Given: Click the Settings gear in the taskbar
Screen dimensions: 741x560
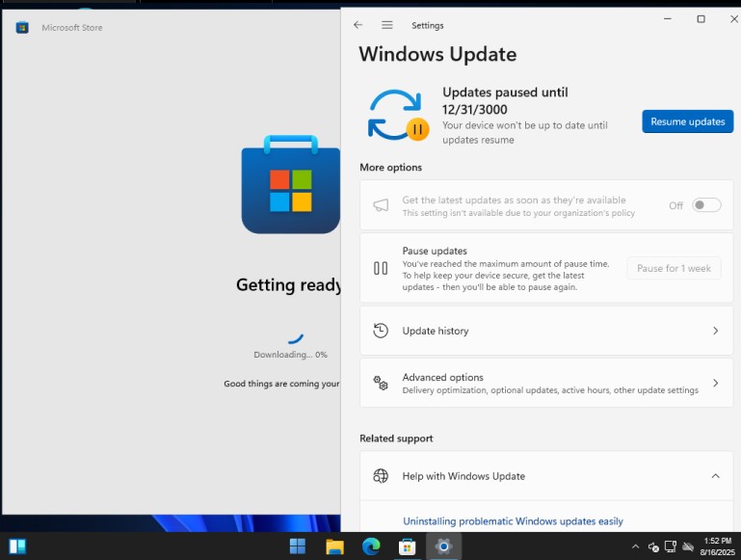Looking at the screenshot, I should 443,547.
